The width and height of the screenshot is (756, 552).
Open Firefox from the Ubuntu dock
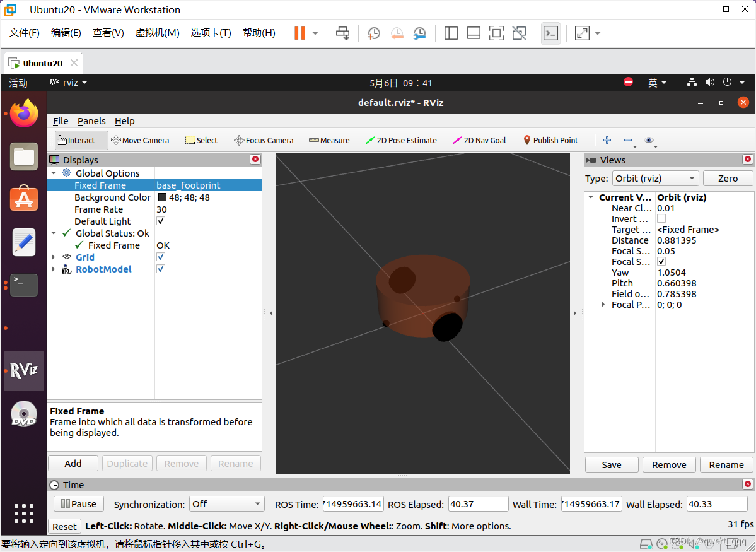23,114
